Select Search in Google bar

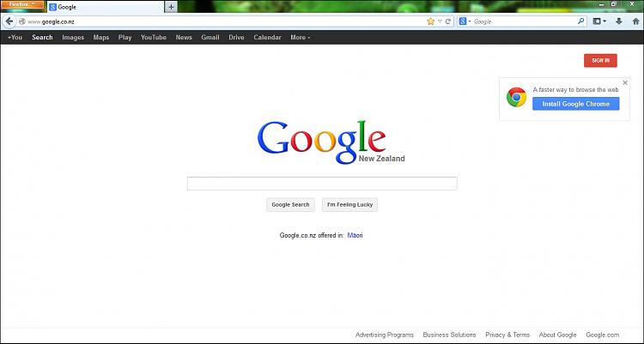tap(42, 38)
